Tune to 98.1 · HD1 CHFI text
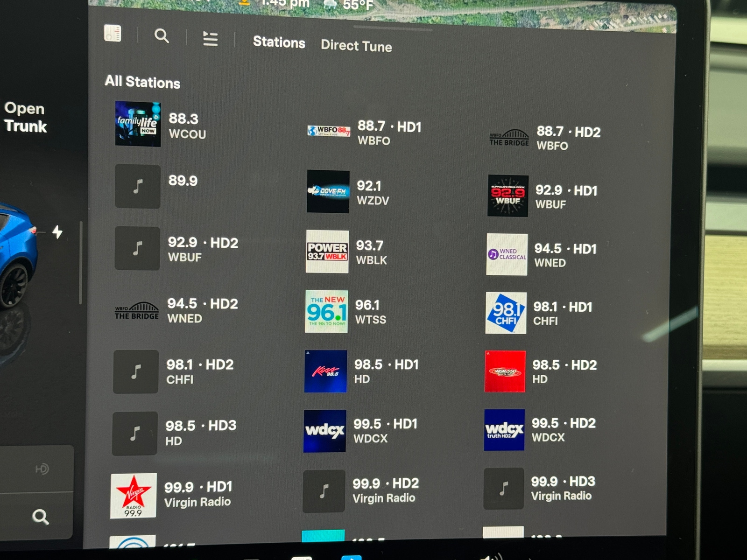 point(563,314)
